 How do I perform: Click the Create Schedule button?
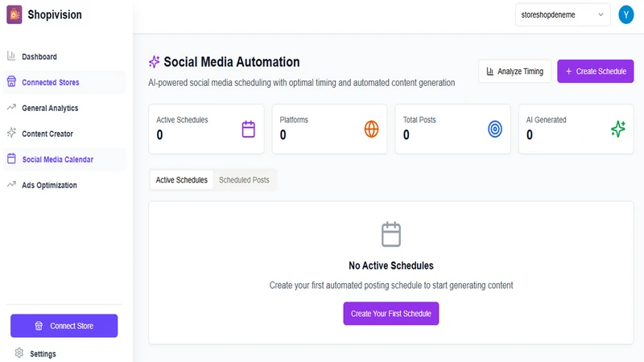pyautogui.click(x=595, y=71)
